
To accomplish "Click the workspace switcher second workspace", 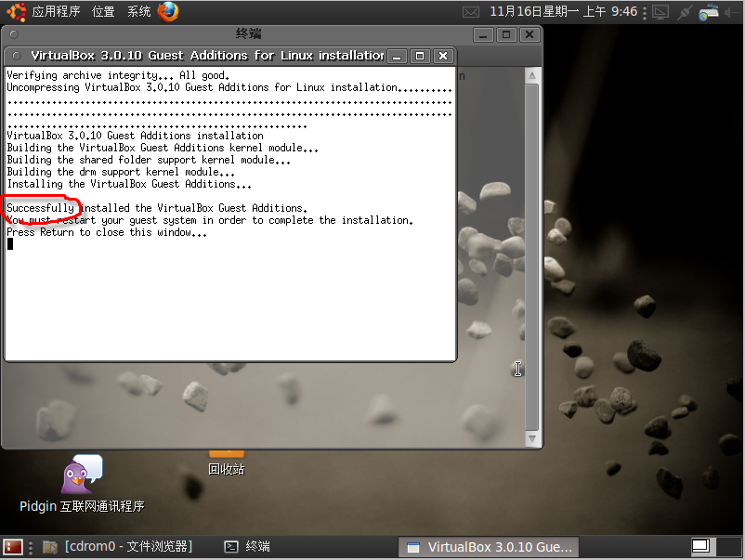I will tap(727, 546).
